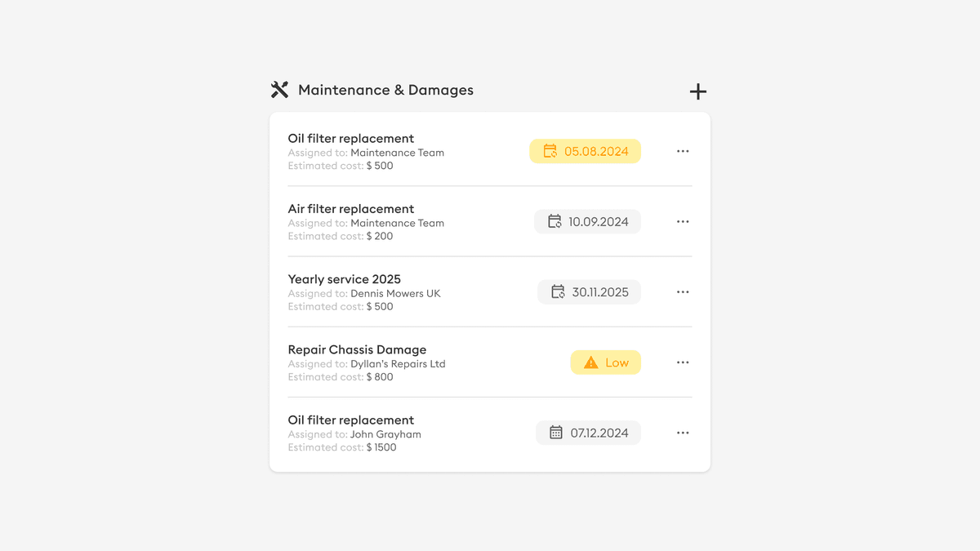The height and width of the screenshot is (551, 980).
Task: Click the 05.08.2024 due date badge
Action: 585,151
